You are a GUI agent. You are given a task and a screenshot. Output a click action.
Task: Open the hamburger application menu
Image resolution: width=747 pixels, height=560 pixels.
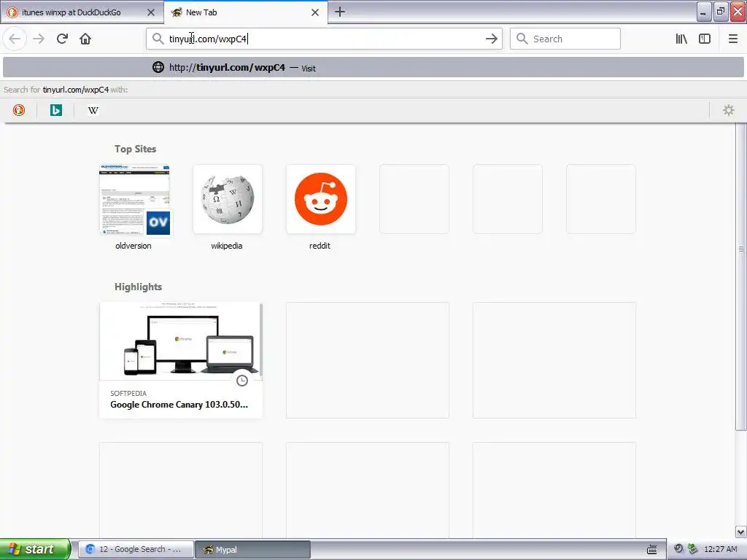733,39
